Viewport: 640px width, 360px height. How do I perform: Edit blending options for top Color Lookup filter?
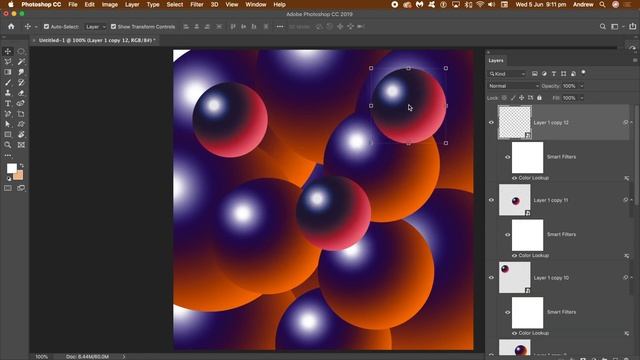tap(627, 178)
